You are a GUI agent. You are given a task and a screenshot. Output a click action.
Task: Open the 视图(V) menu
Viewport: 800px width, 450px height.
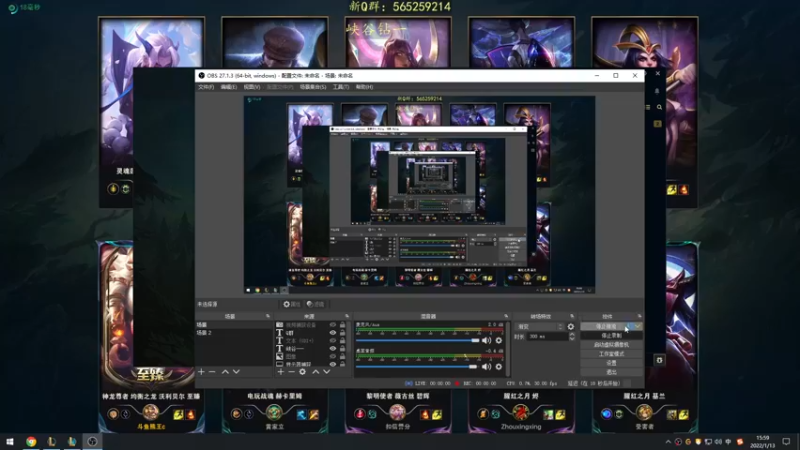pyautogui.click(x=252, y=87)
